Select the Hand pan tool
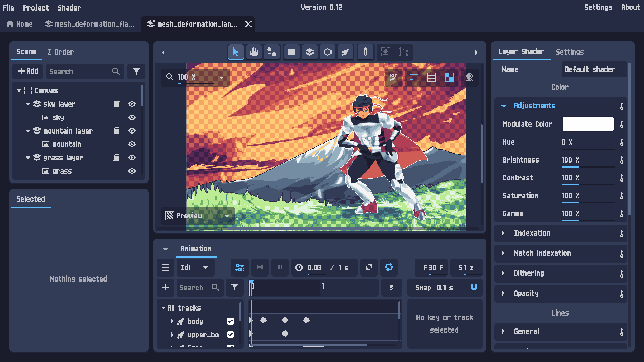 point(253,52)
